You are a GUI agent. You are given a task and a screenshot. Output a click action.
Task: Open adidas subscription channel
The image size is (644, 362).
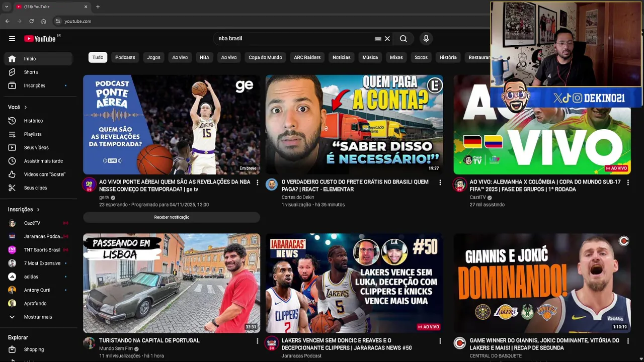[38, 277]
